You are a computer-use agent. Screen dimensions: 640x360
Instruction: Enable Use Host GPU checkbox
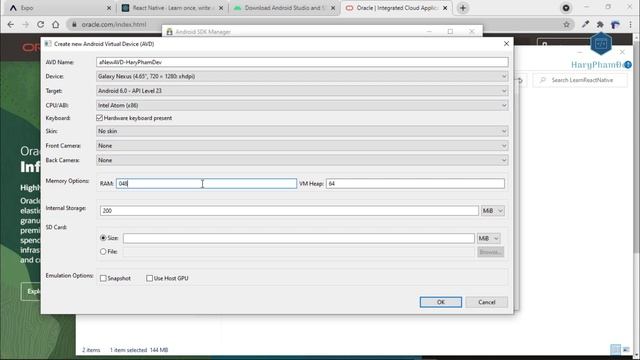pyautogui.click(x=149, y=278)
